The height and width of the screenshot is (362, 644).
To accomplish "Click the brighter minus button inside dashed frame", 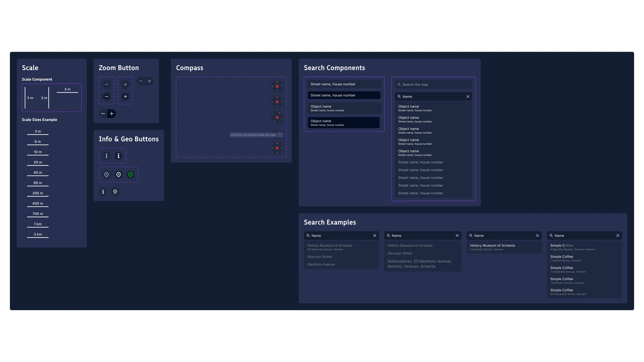I will point(107,97).
